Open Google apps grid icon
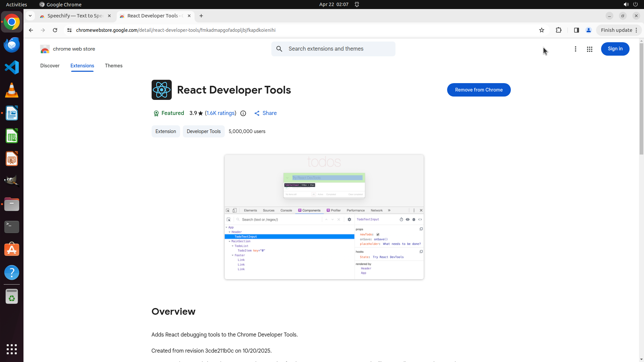This screenshot has height=362, width=644. pos(589,49)
